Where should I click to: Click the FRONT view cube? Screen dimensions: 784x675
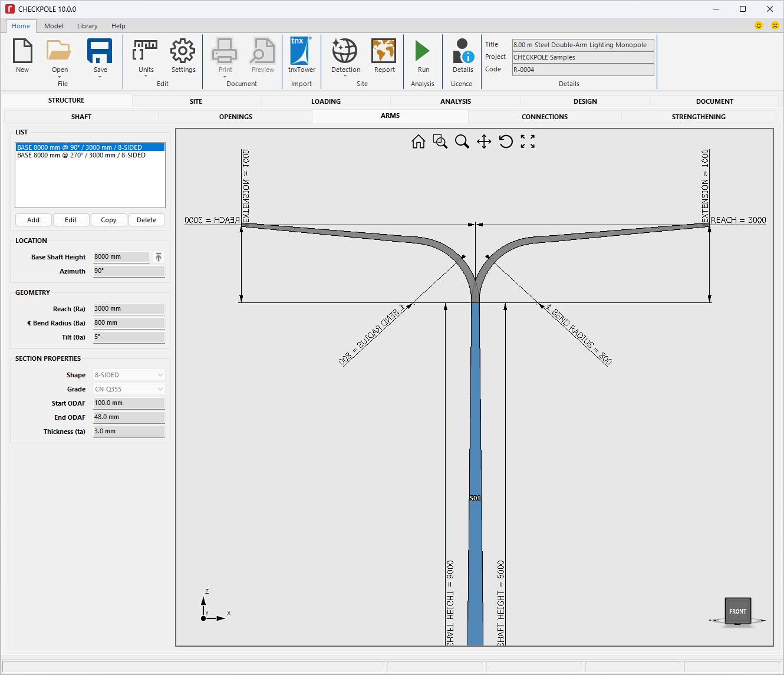(x=737, y=611)
